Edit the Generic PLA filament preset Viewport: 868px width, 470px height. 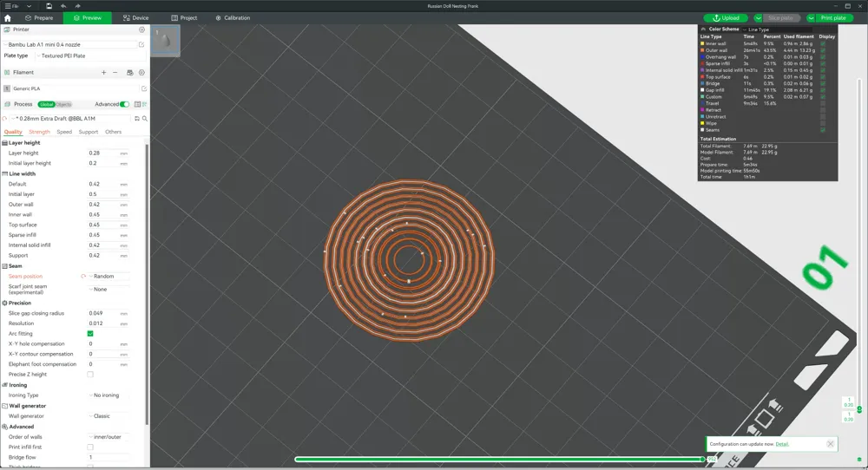(x=144, y=88)
